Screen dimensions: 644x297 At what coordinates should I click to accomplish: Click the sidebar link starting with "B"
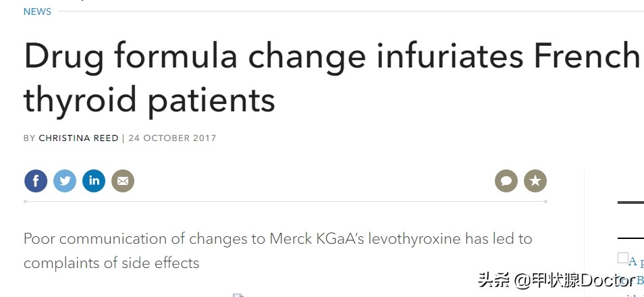point(640,281)
